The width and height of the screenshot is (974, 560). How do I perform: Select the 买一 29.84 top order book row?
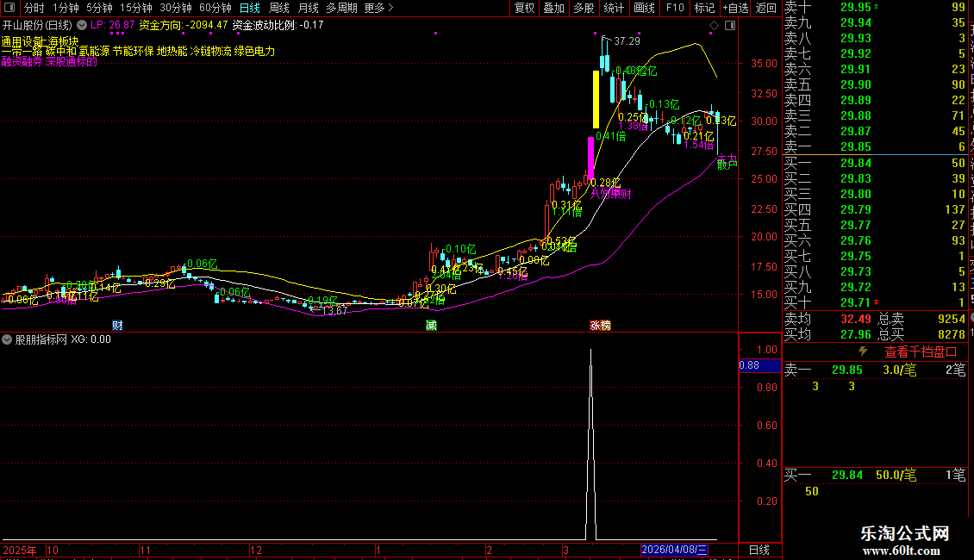(x=875, y=163)
